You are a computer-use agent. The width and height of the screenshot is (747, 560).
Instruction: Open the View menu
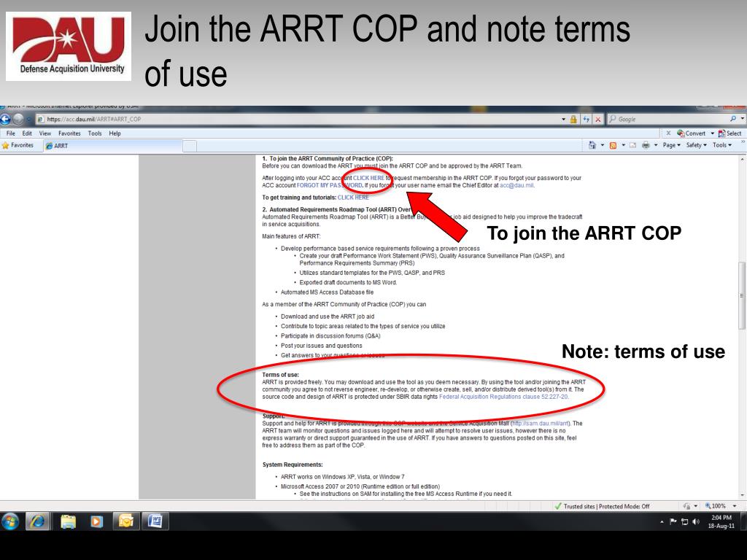click(44, 133)
